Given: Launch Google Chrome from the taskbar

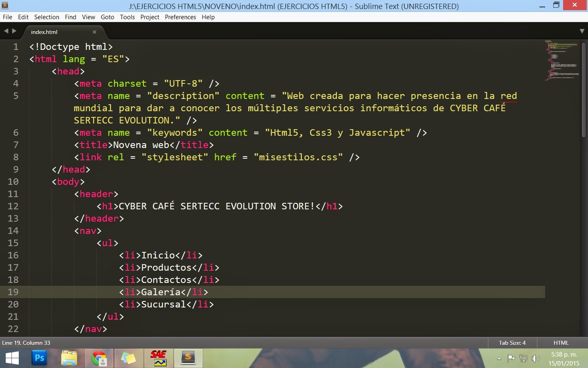Looking at the screenshot, I should tap(99, 358).
